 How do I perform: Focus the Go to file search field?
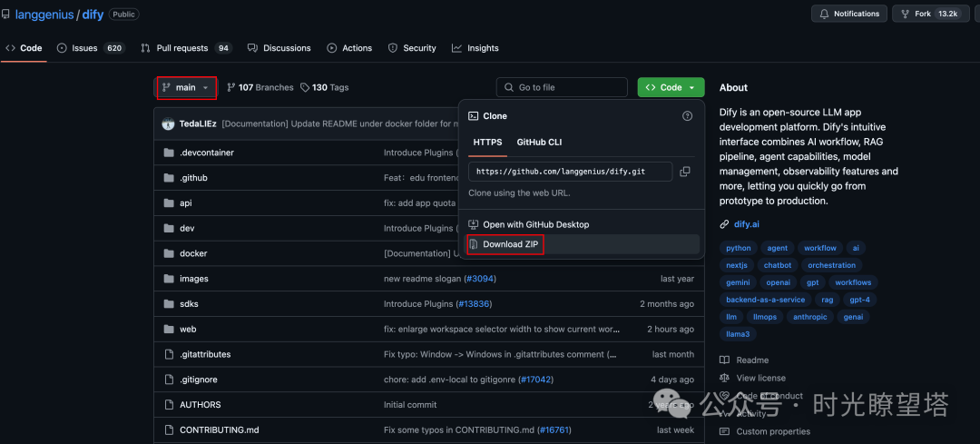[x=562, y=87]
